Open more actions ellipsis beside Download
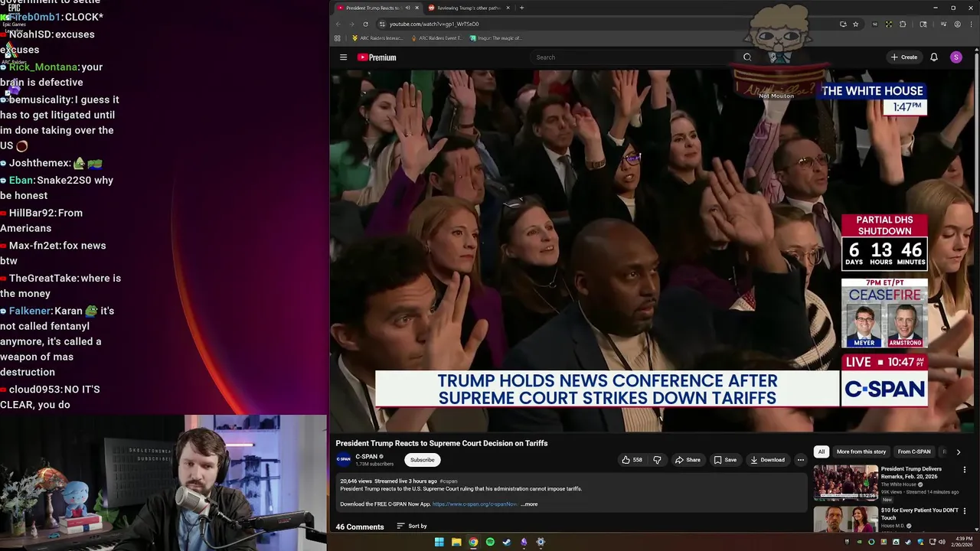This screenshot has height=551, width=980. tap(801, 460)
